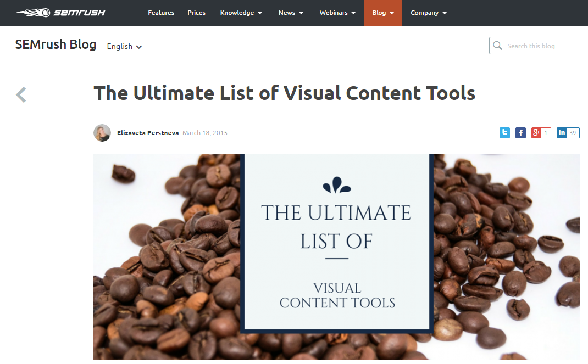588x364 pixels.
Task: Share the post on Google+
Action: [536, 132]
